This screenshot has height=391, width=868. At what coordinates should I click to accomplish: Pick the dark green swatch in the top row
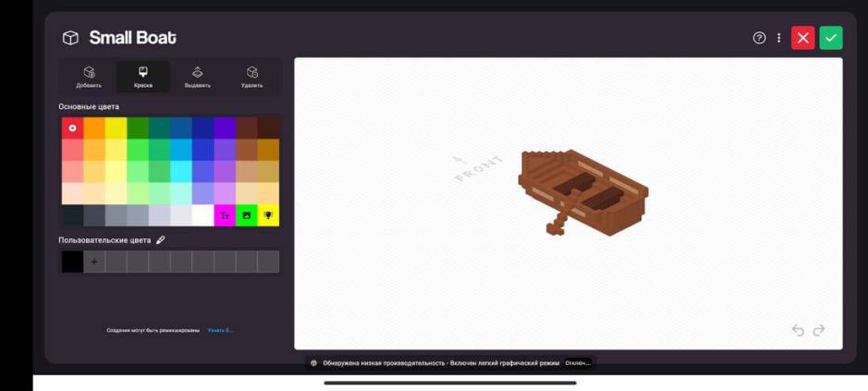[x=138, y=128]
